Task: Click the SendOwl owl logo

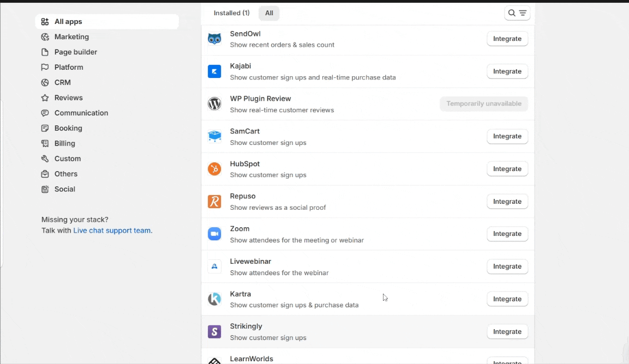Action: [214, 39]
